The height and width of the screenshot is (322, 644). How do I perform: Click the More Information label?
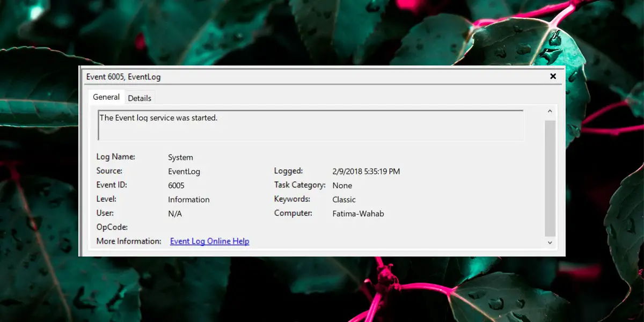pyautogui.click(x=129, y=241)
